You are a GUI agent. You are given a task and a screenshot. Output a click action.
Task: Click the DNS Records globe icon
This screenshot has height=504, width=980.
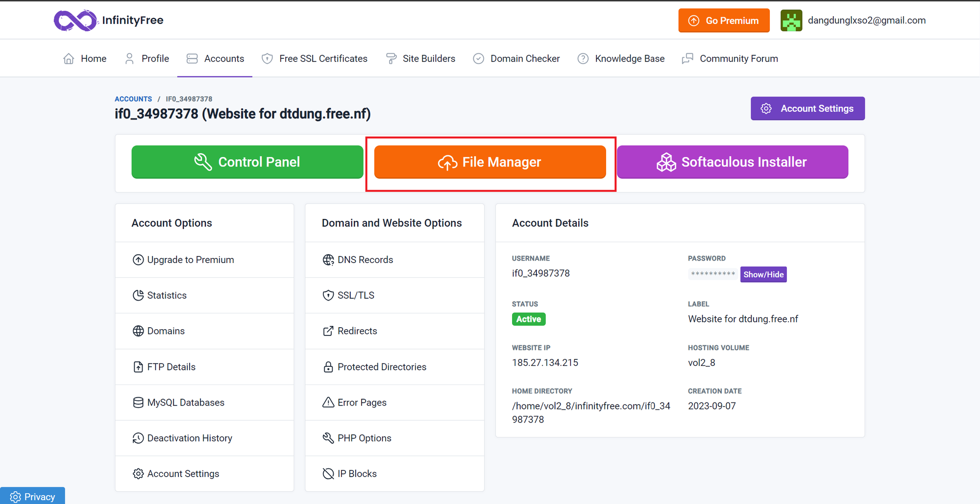point(328,260)
